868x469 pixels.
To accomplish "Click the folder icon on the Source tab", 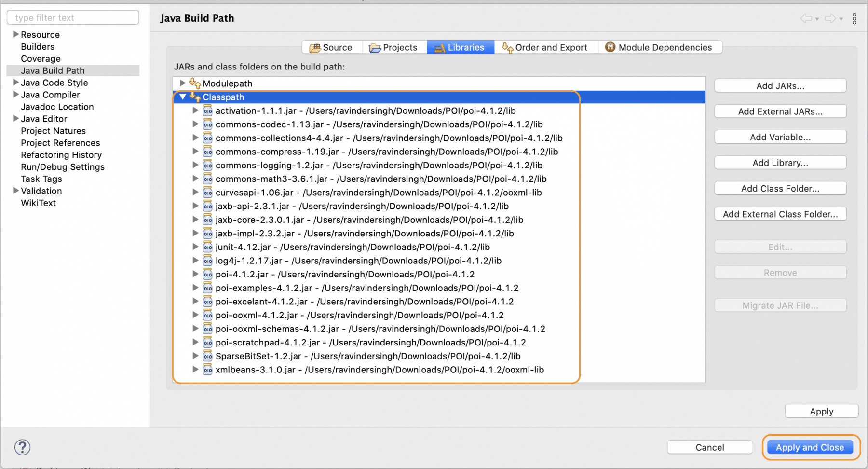I will [x=316, y=47].
